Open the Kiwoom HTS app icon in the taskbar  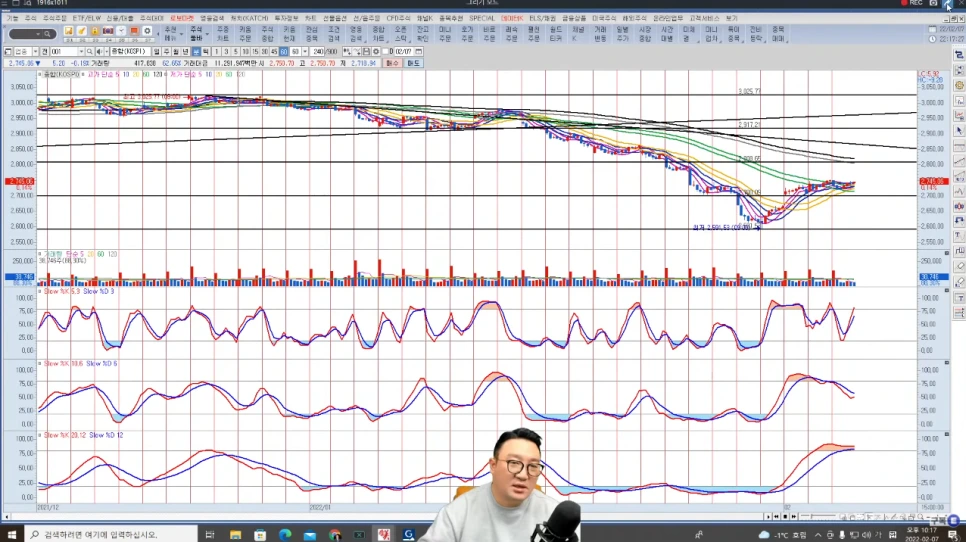384,534
